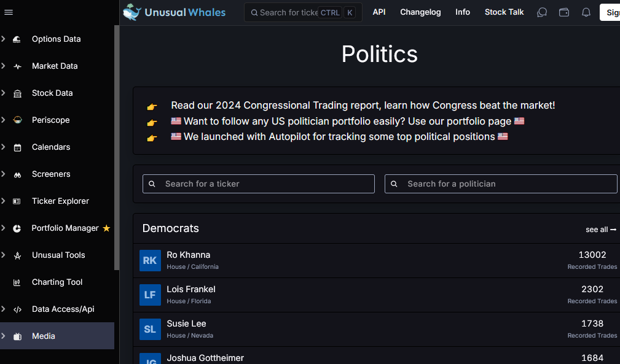Click the magnifier icon in politician search
The height and width of the screenshot is (364, 620).
394,184
